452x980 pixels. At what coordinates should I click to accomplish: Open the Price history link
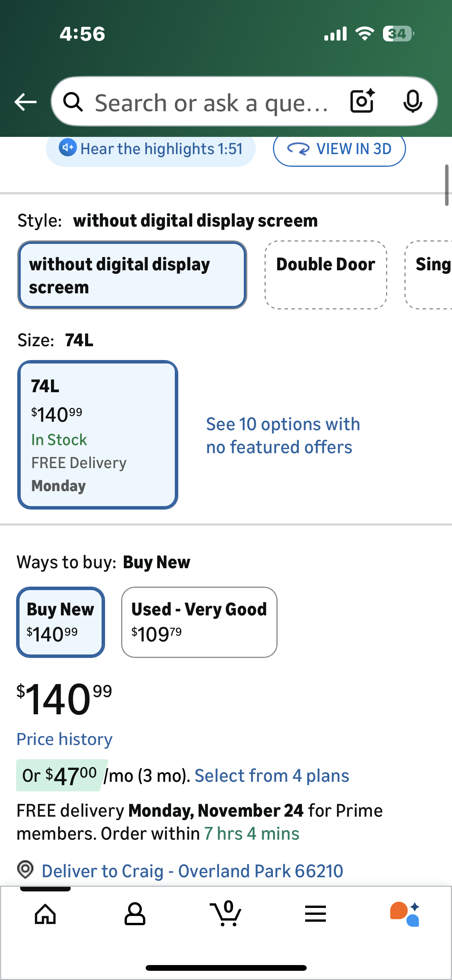click(64, 739)
